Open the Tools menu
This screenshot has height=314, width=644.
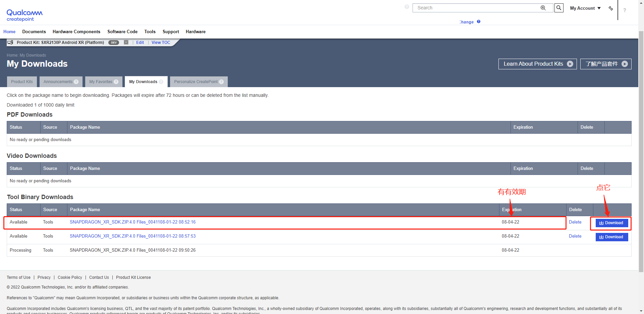pos(150,32)
